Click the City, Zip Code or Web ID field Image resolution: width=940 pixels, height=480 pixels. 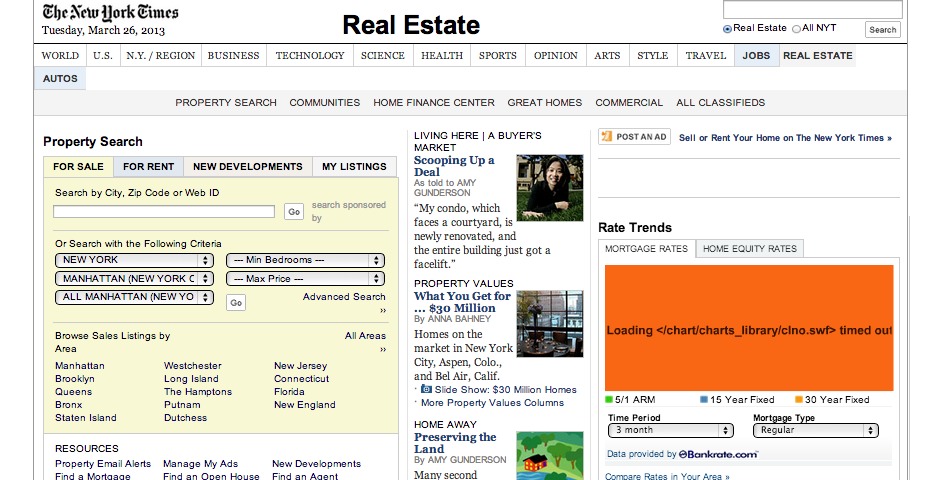point(164,212)
